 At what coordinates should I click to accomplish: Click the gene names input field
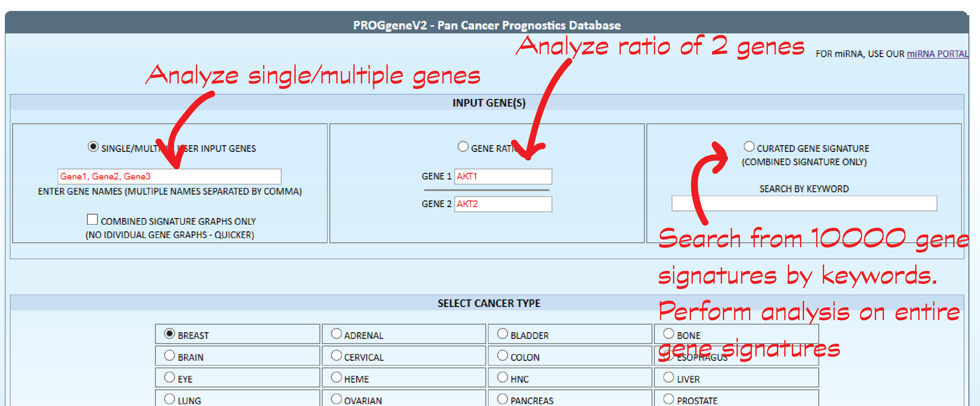[x=169, y=176]
